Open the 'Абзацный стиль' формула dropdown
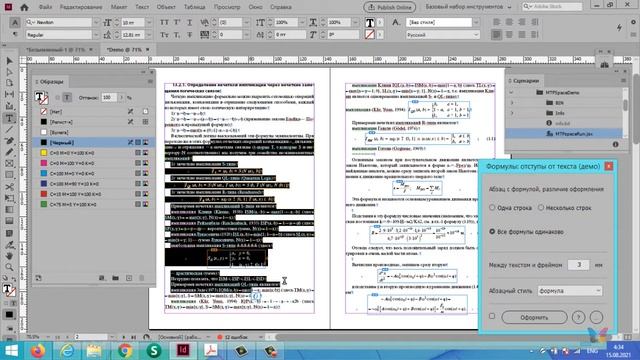 coord(570,291)
